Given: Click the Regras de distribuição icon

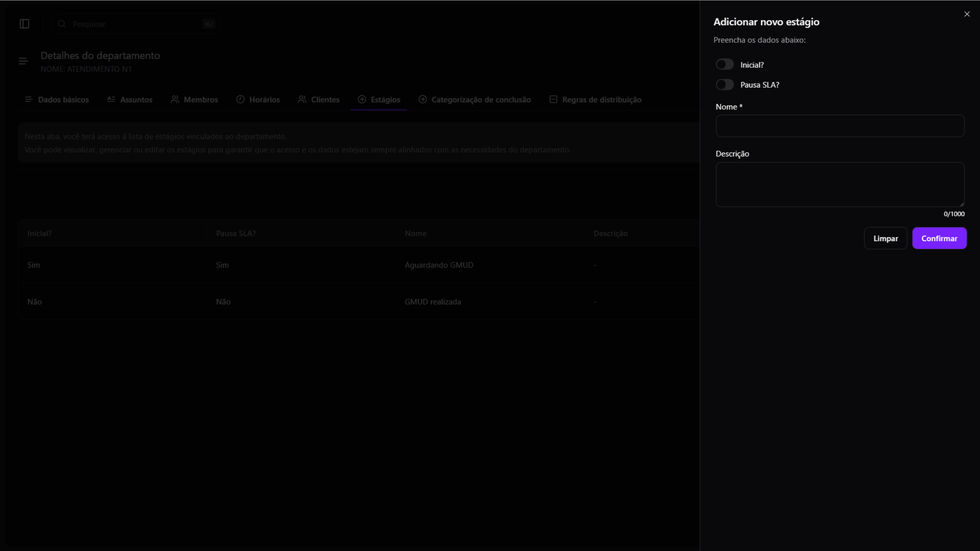Looking at the screenshot, I should click(x=553, y=99).
